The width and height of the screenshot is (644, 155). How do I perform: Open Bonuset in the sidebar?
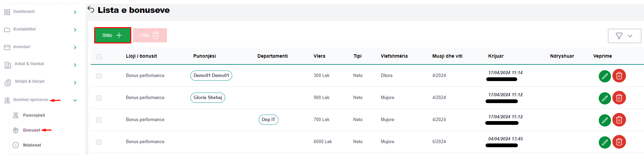click(x=31, y=130)
